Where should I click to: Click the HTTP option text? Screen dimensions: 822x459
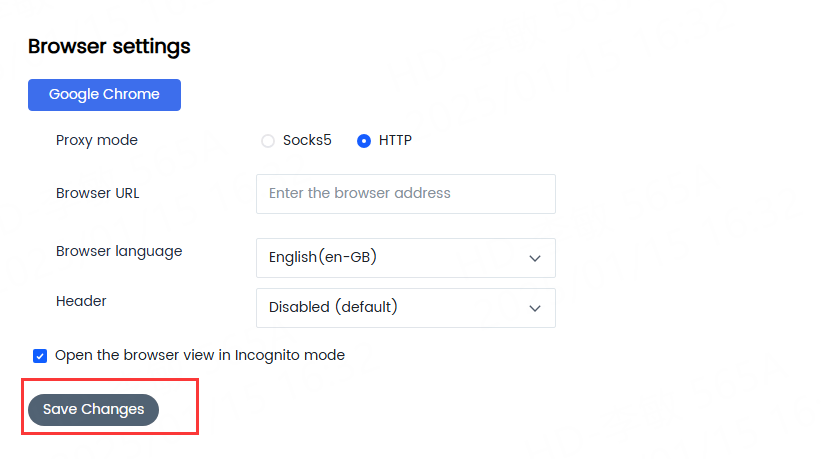(395, 140)
